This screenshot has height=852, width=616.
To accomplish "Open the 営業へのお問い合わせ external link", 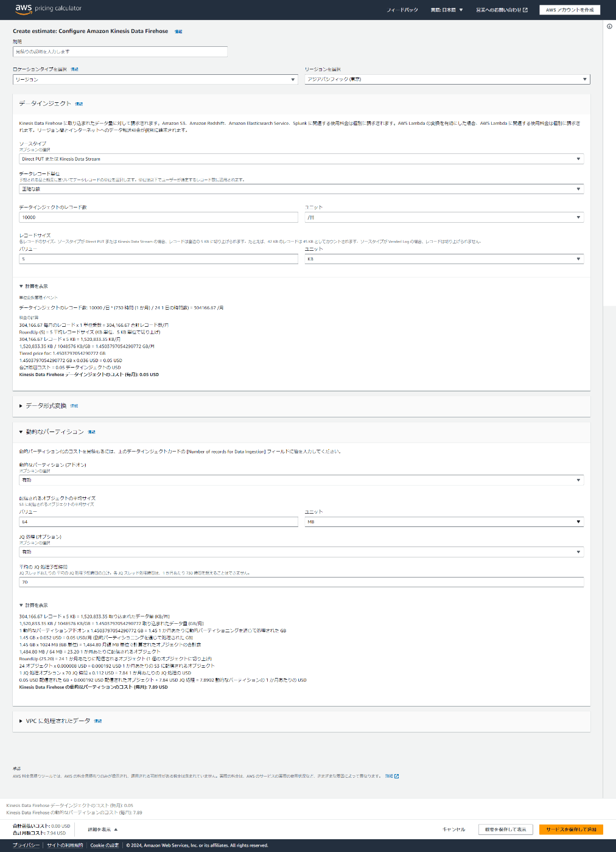I will (502, 10).
